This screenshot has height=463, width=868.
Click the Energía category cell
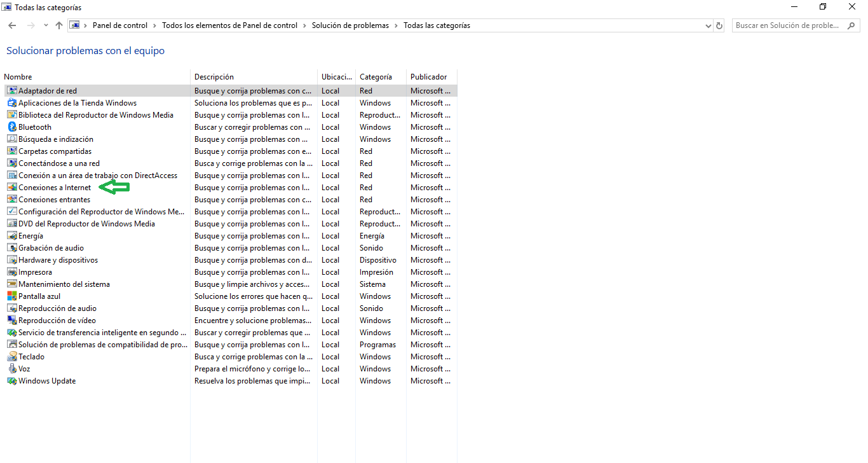[x=372, y=236]
